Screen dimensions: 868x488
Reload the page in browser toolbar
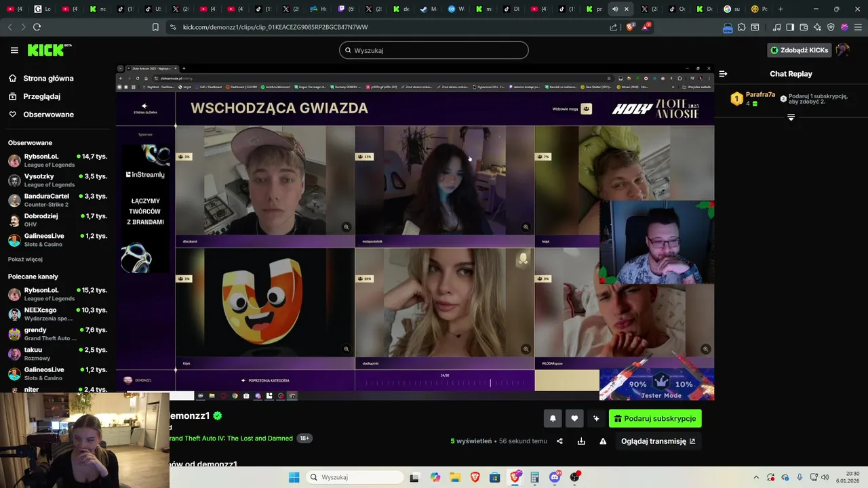click(x=37, y=27)
